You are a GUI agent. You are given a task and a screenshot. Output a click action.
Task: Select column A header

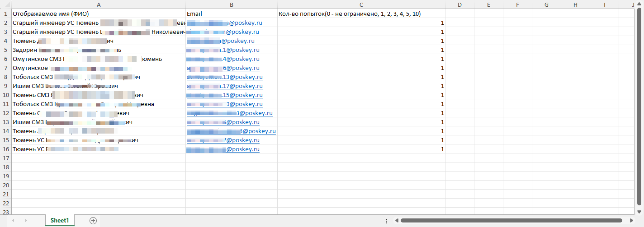pos(98,5)
